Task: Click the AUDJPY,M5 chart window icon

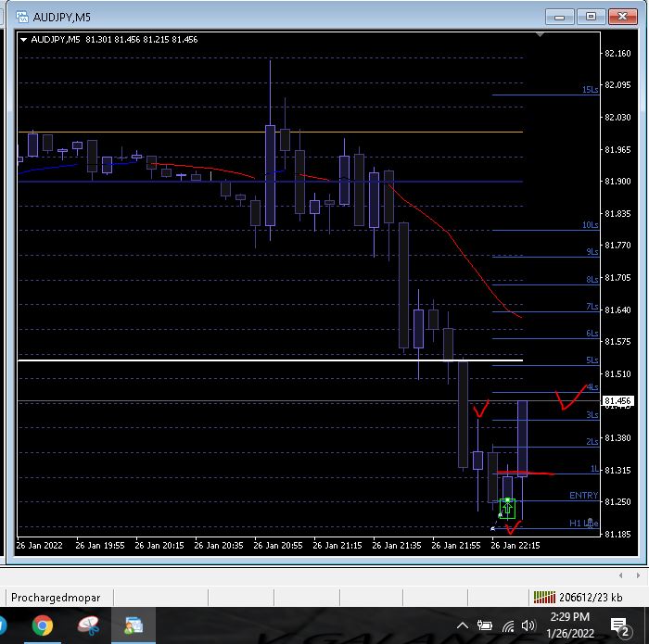Action: pyautogui.click(x=22, y=17)
